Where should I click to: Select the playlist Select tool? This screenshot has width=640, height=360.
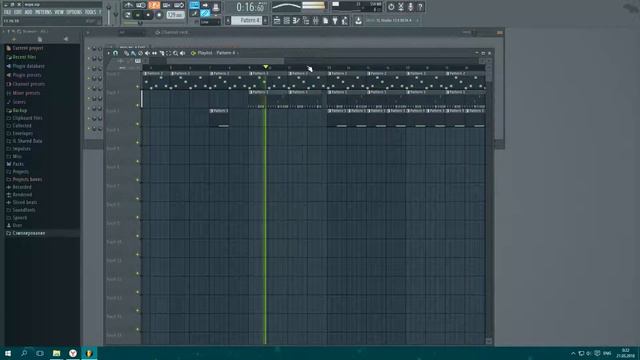click(169, 53)
